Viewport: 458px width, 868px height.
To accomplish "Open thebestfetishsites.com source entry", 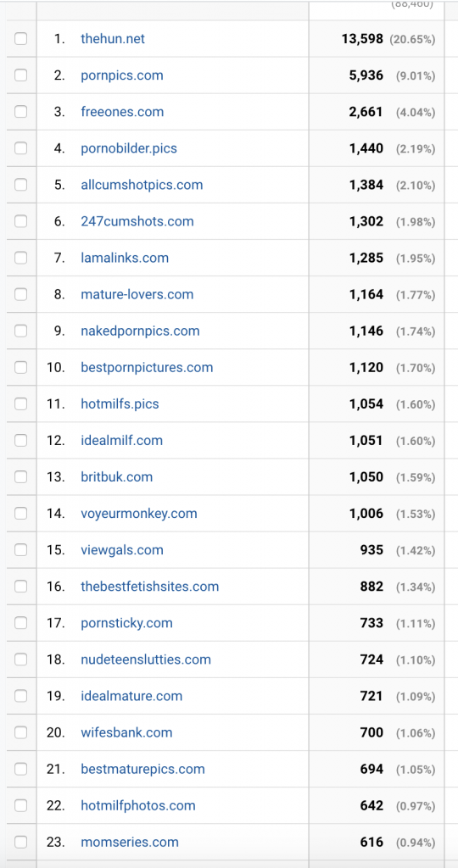I will click(150, 587).
